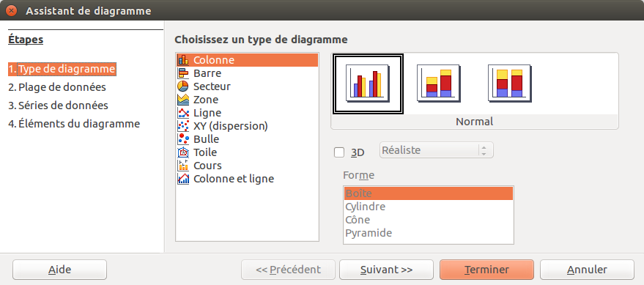Select the percent stacked columns thumbnail
Screen dimensions: 644x285
click(509, 84)
